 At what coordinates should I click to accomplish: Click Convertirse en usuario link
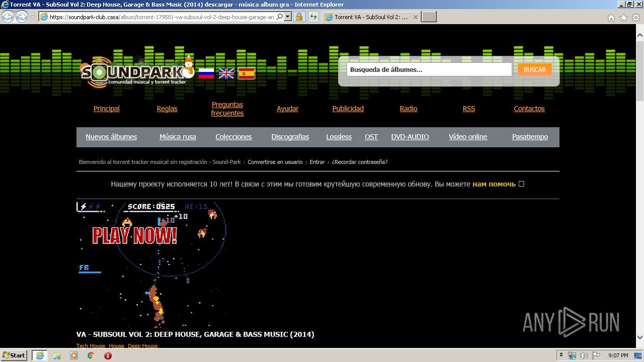point(275,162)
